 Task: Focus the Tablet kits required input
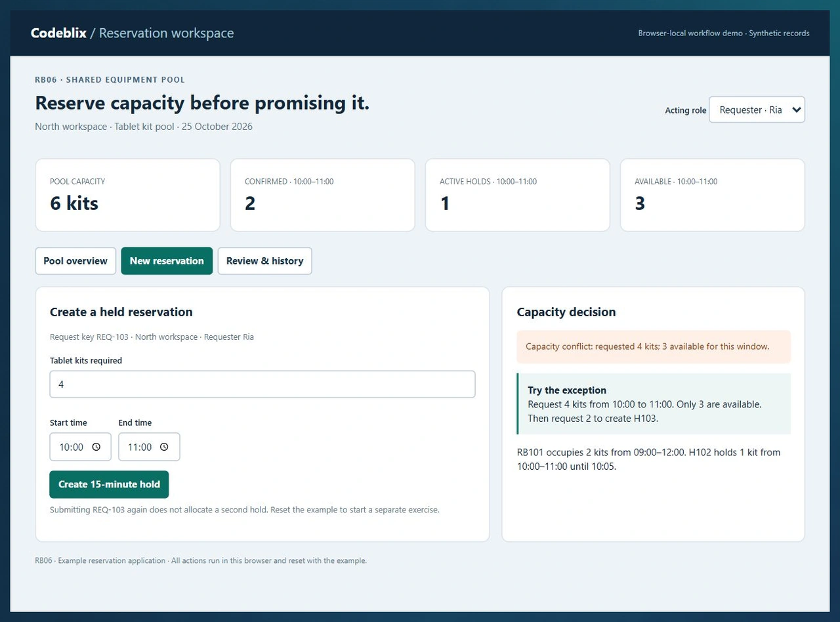coord(262,384)
